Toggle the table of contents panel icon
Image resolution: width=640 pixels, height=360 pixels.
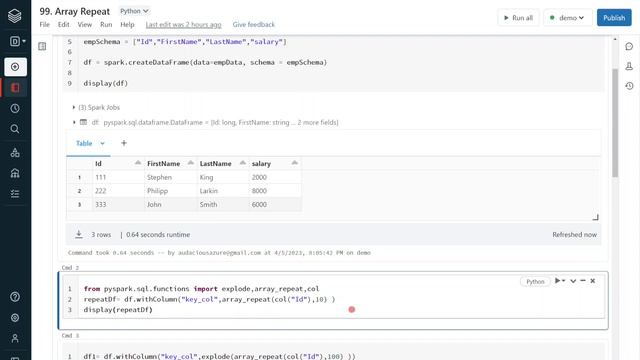point(42,46)
